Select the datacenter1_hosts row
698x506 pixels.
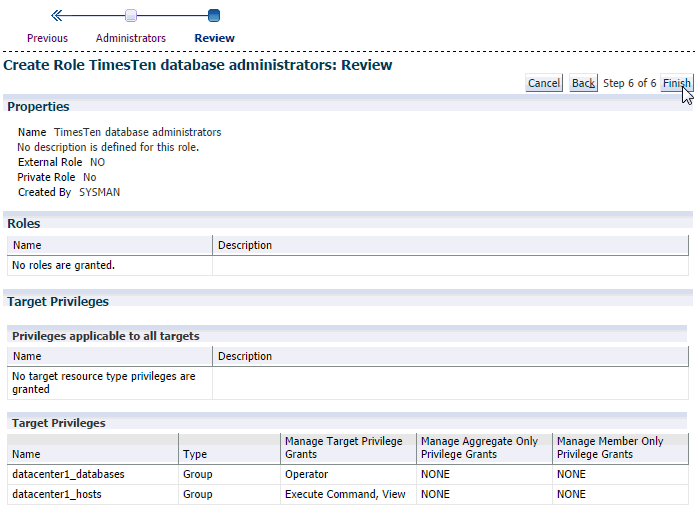coord(56,494)
